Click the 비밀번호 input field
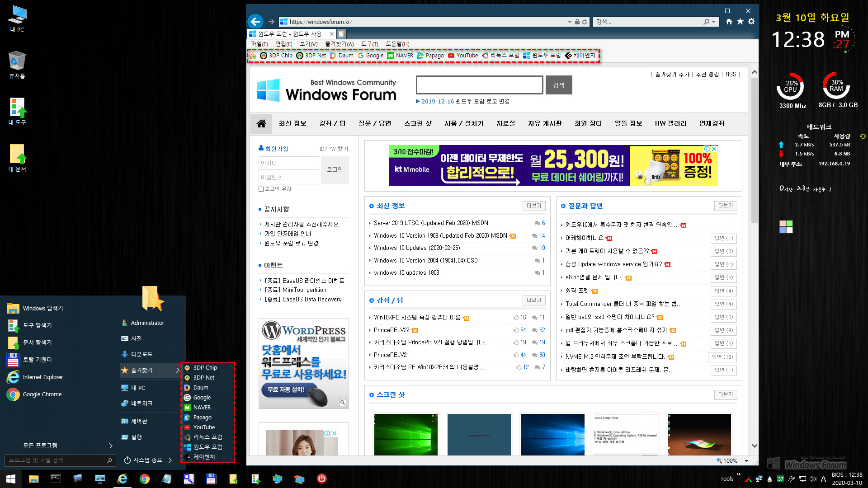The height and width of the screenshot is (488, 868). coord(289,178)
